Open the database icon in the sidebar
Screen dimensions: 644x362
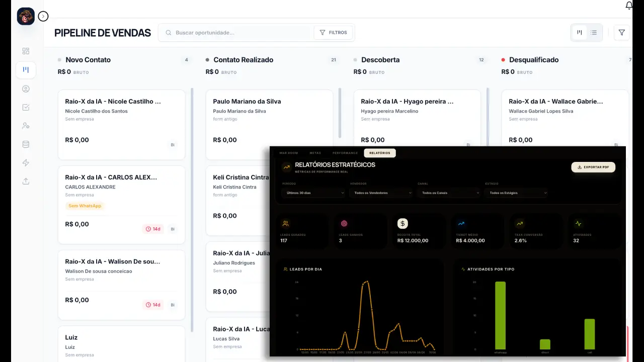click(26, 144)
